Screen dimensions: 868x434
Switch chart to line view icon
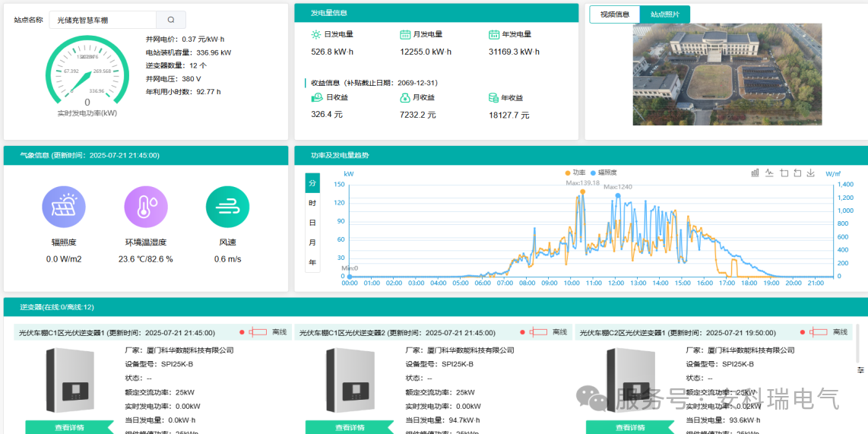(769, 173)
